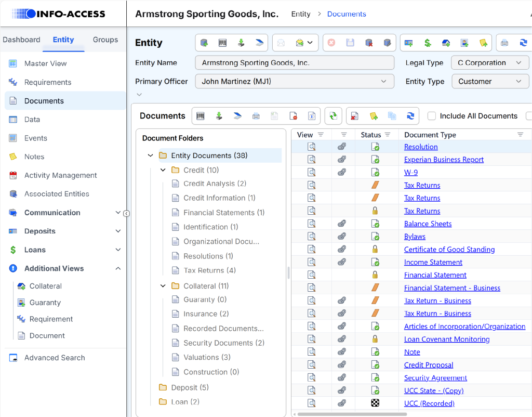Select the scanner icon in the Documents toolbar

(237, 116)
